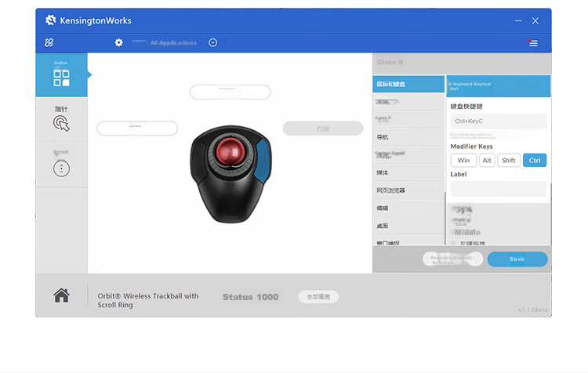Click the All Applications label
Image resolution: width=588 pixels, height=373 pixels.
point(173,43)
